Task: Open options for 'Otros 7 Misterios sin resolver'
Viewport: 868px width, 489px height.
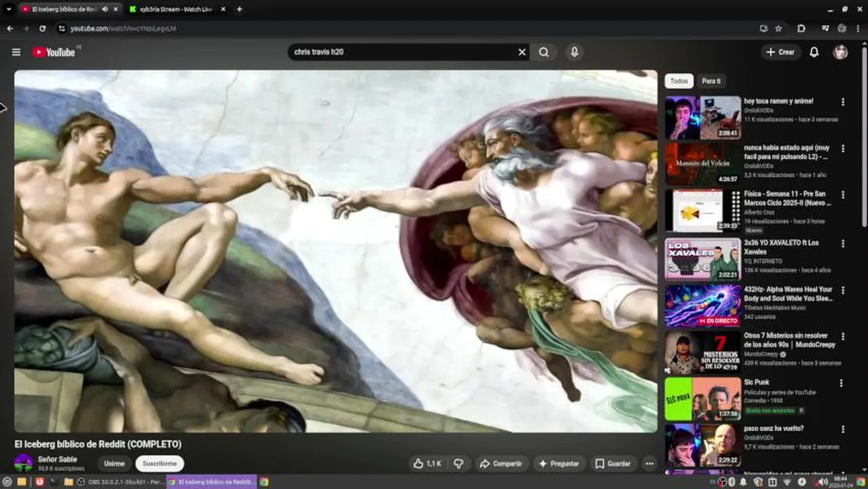Action: [x=843, y=336]
